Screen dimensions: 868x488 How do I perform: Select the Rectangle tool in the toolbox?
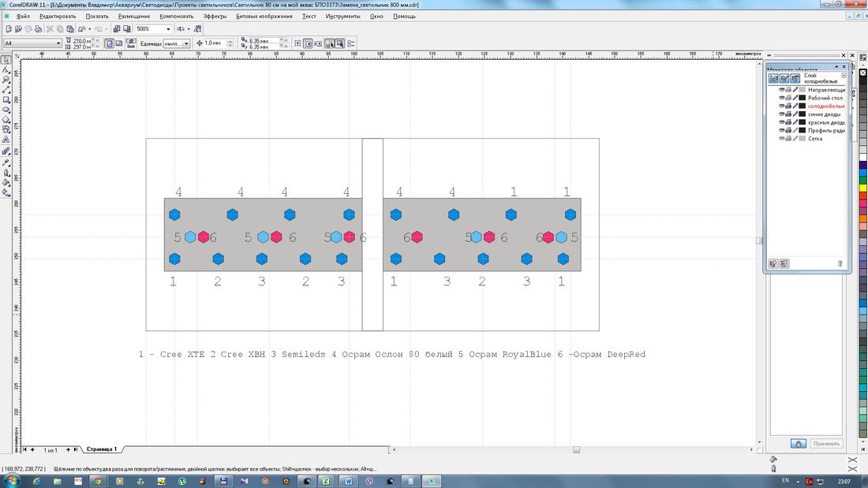6,100
